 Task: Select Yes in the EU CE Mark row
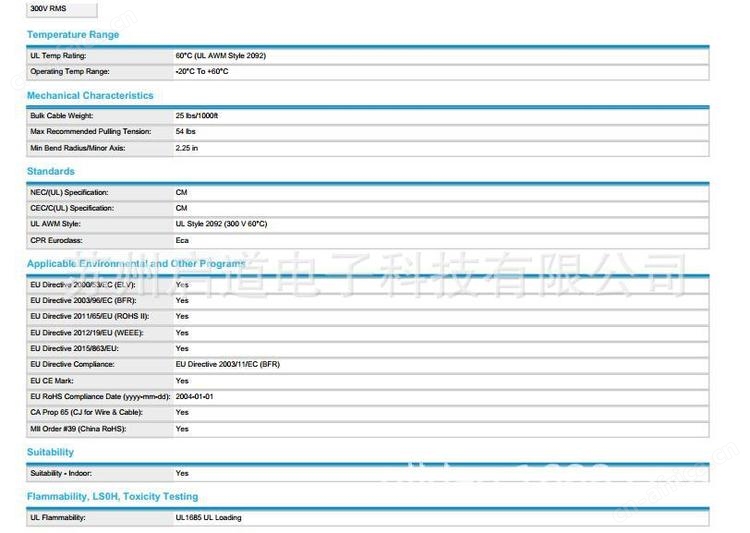(182, 381)
